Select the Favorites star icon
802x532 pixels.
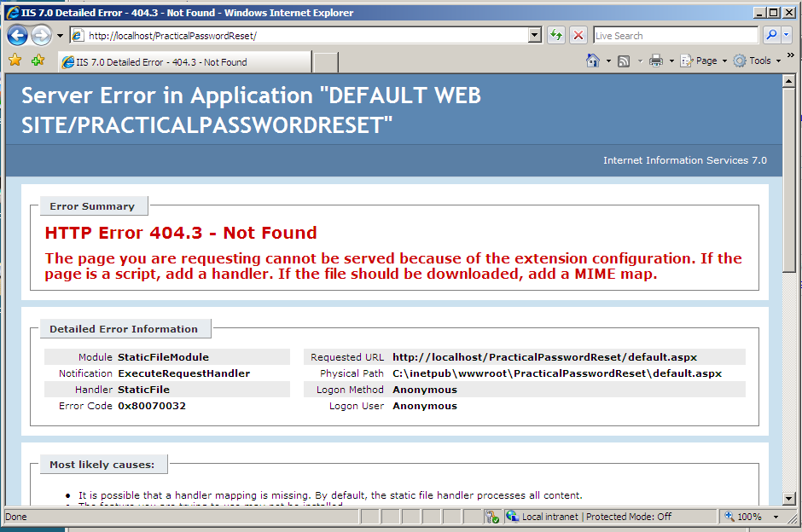15,61
